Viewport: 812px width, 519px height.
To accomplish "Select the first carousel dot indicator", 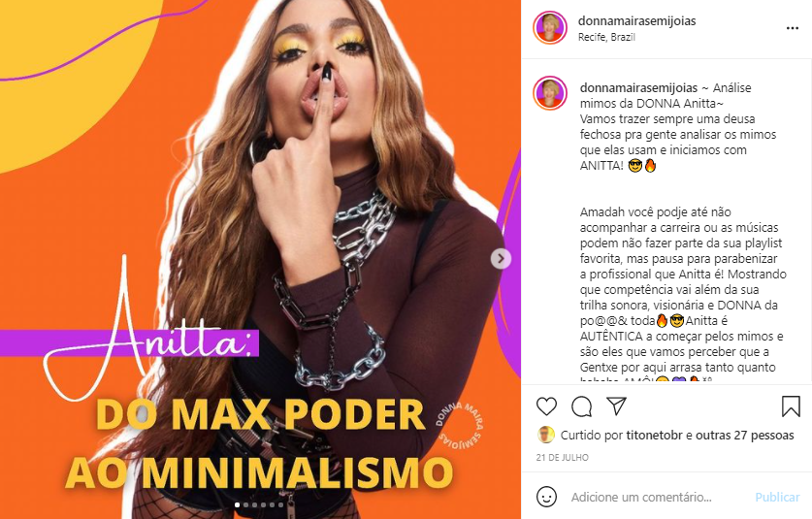I will coord(237,504).
